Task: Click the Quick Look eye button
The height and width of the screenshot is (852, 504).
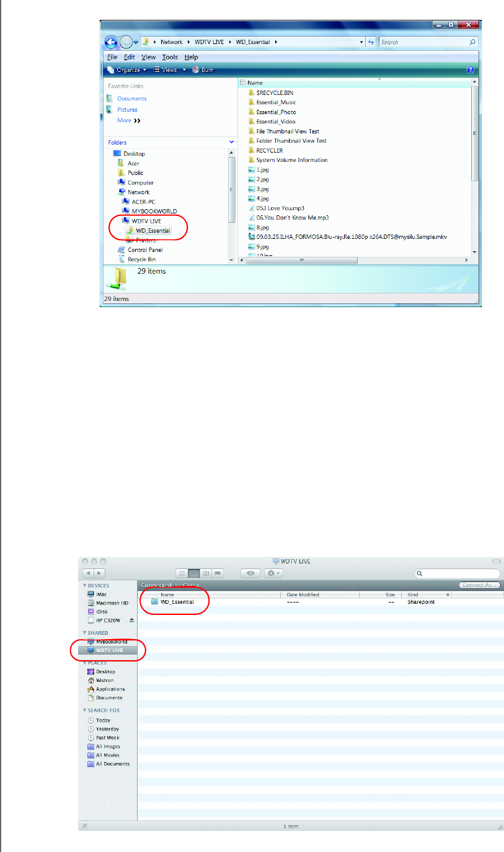Action: point(250,573)
